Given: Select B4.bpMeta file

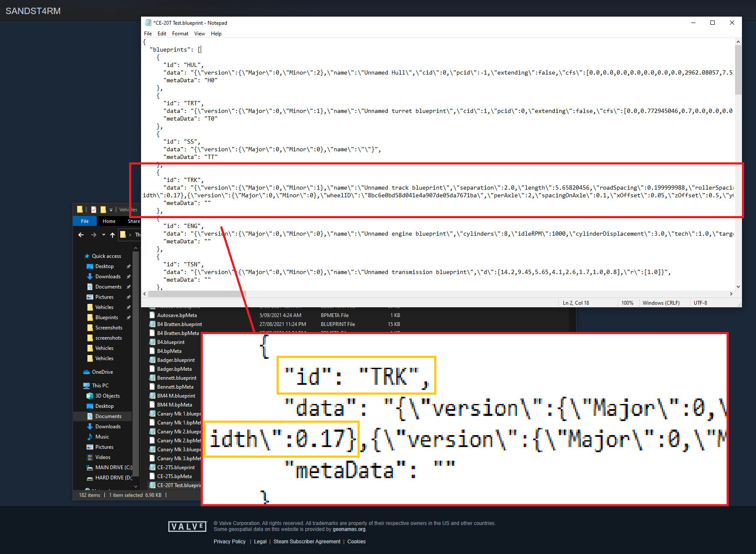Looking at the screenshot, I should (x=169, y=351).
